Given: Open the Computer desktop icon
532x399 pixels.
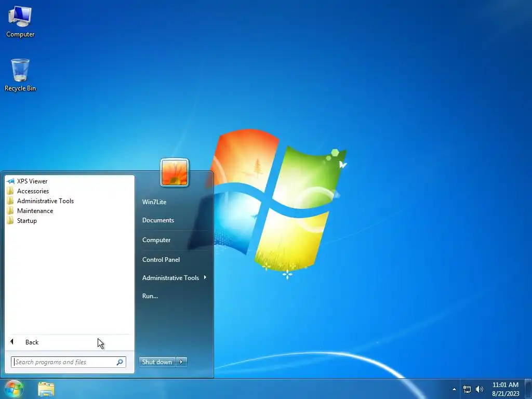Looking at the screenshot, I should [20, 22].
